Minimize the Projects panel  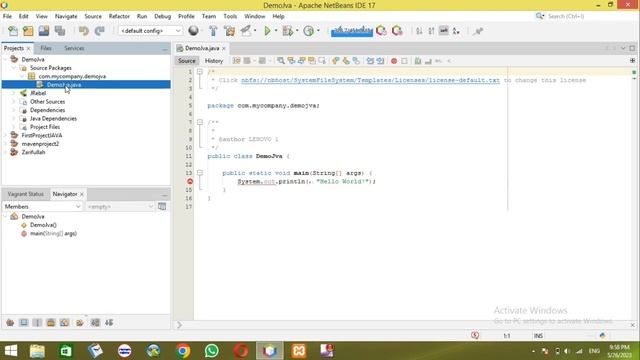[164, 49]
